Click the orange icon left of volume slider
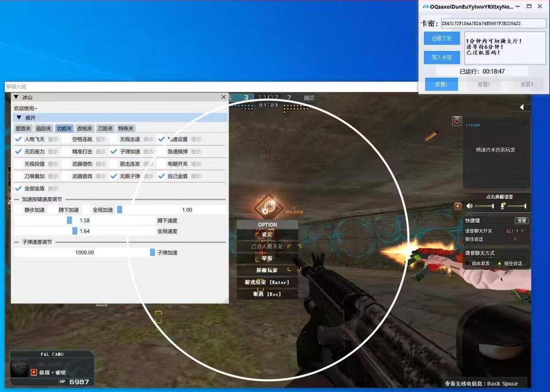This screenshot has height=392, width=550. point(458,206)
